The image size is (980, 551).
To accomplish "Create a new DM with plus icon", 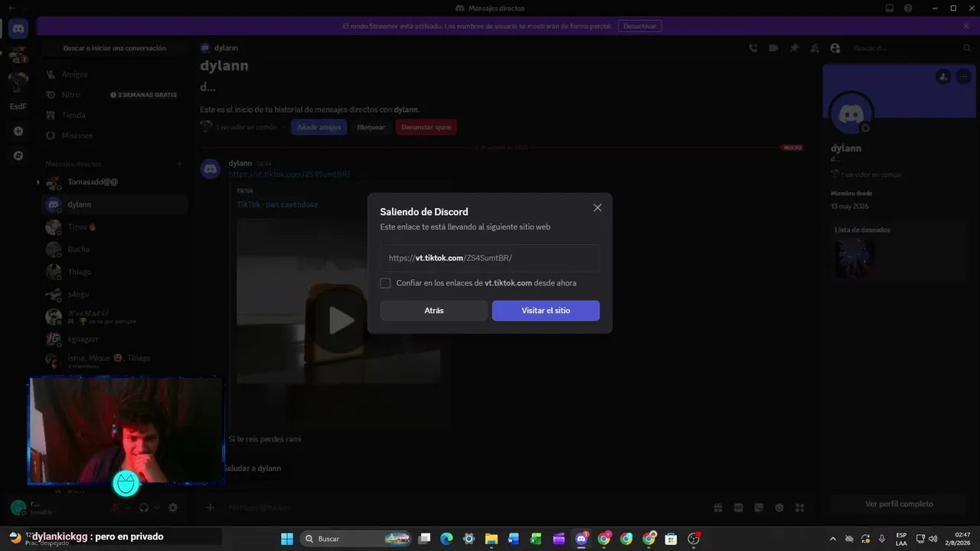I will pos(180,164).
